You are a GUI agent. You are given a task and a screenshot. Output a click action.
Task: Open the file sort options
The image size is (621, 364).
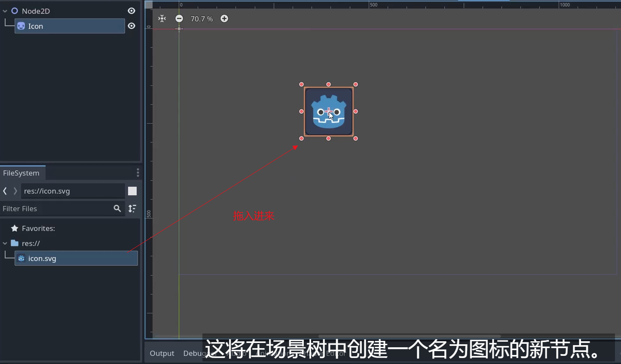tap(132, 209)
